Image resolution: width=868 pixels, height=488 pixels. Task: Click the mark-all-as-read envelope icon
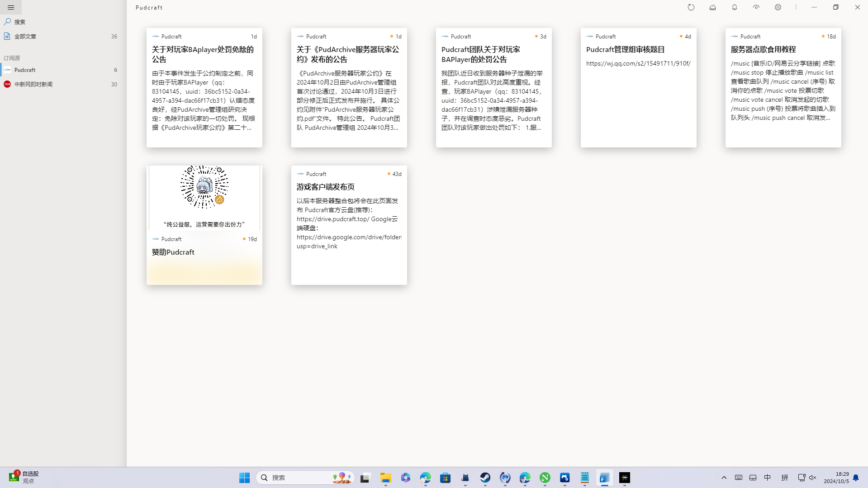(x=712, y=7)
